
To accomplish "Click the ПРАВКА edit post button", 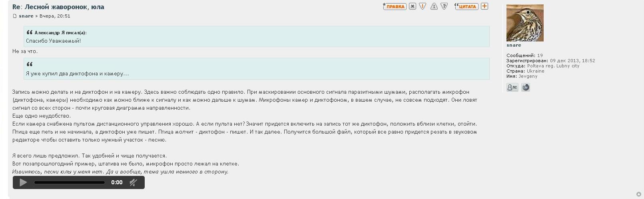I will [395, 6].
